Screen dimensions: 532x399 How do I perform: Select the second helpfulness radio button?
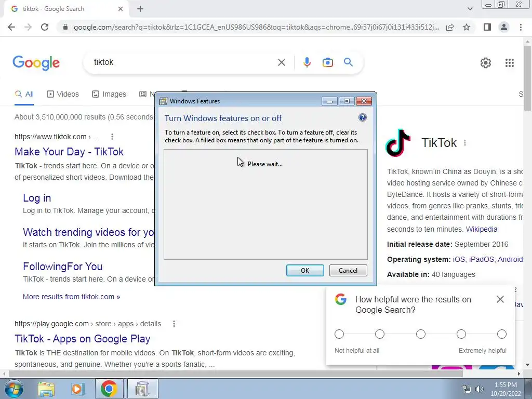[x=380, y=334]
